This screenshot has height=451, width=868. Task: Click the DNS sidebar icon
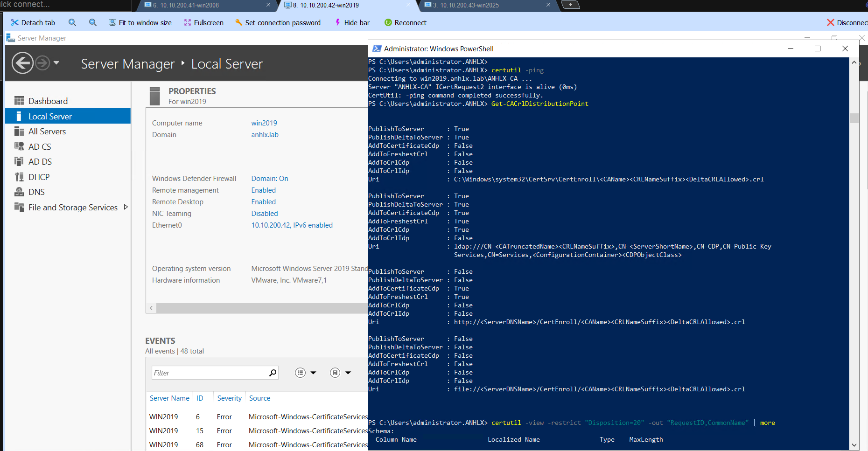19,192
